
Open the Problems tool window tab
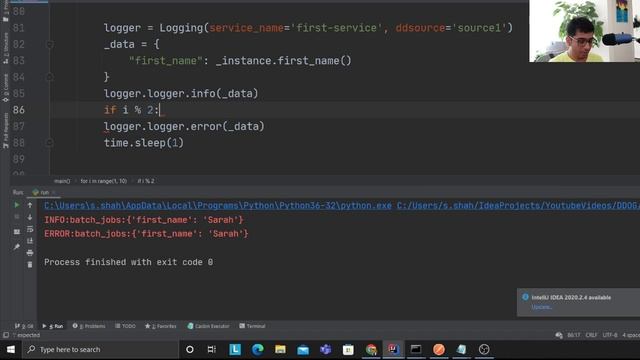89,326
